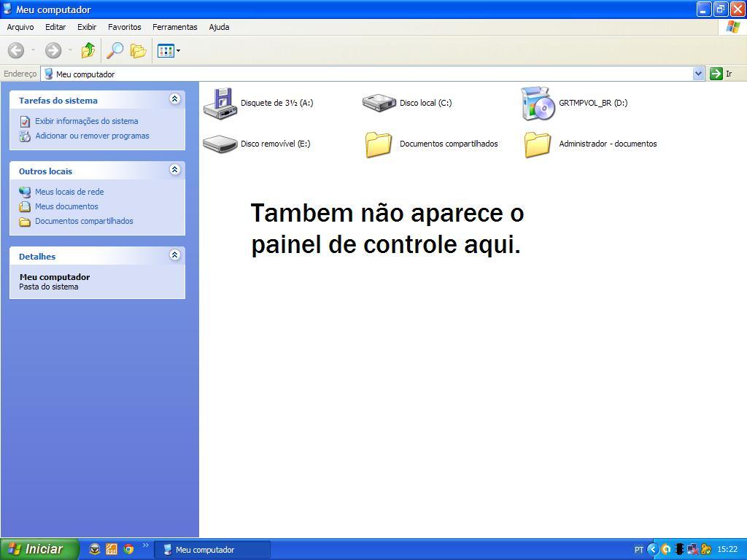The image size is (747, 560).
Task: Click the Windows flag logo at the menu bar's right
Action: point(732,27)
